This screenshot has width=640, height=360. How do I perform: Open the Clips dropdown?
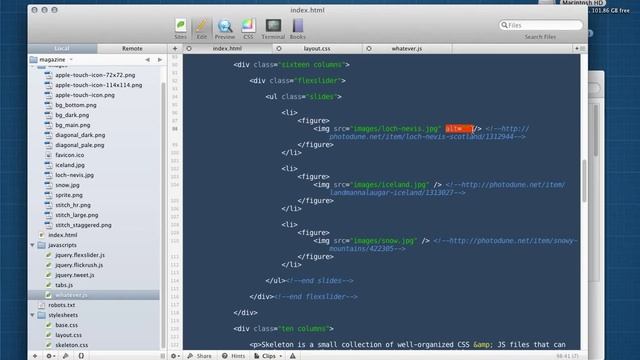coord(268,356)
